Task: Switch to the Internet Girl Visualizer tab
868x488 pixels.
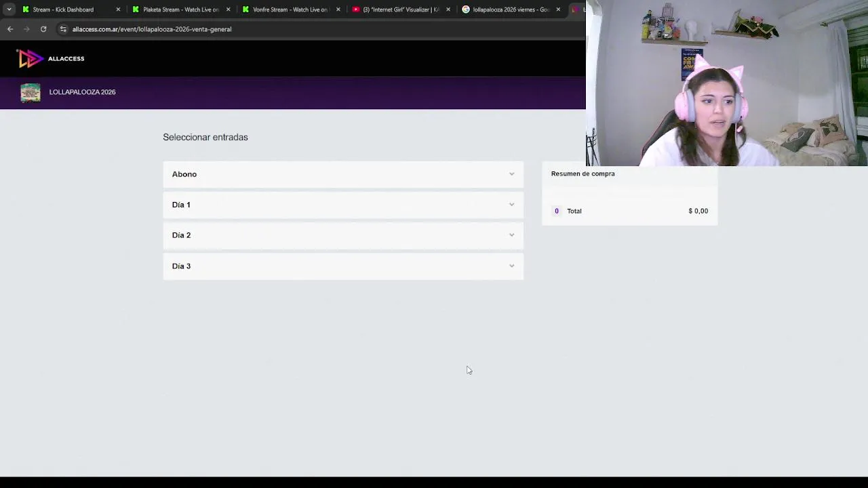Action: point(400,9)
